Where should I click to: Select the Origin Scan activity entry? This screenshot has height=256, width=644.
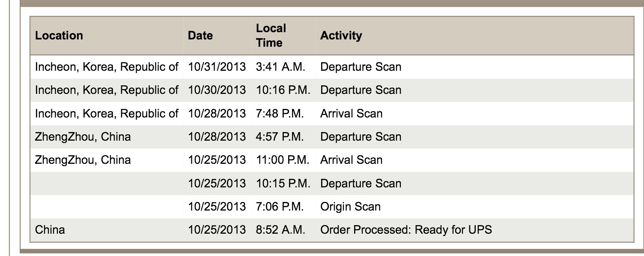tap(350, 207)
